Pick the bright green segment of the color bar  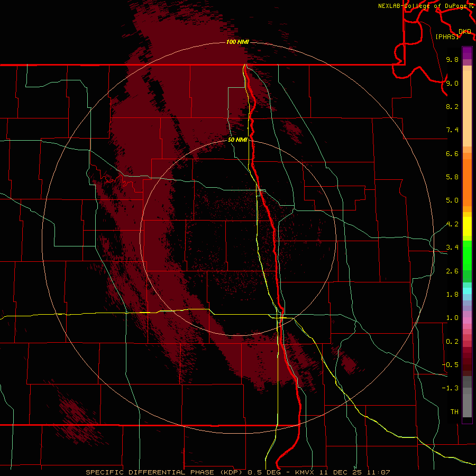pyautogui.click(x=467, y=255)
